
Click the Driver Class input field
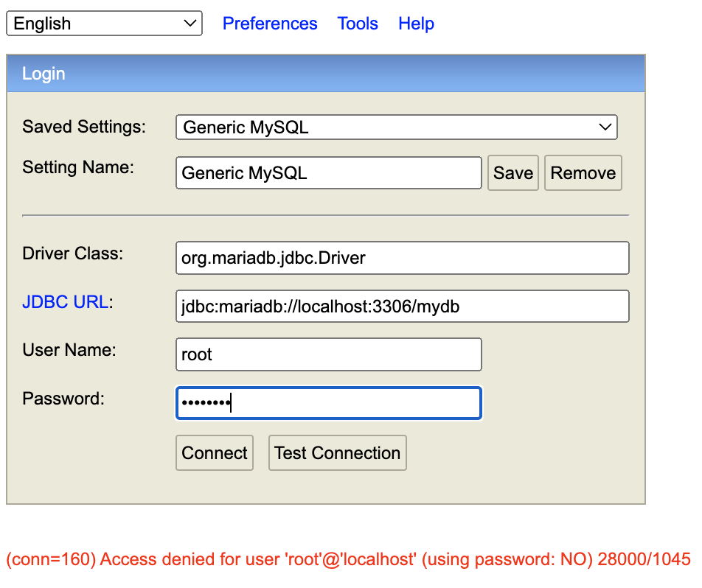point(403,258)
